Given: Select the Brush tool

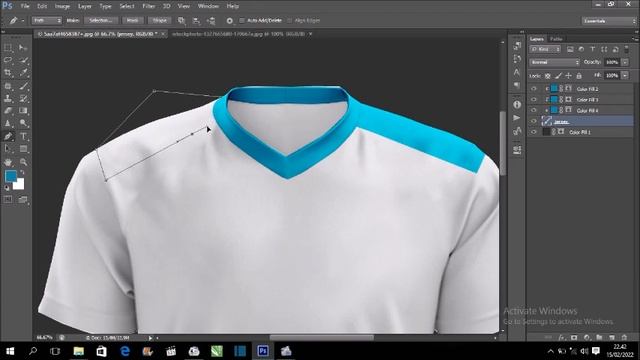Looking at the screenshot, I should [23, 86].
